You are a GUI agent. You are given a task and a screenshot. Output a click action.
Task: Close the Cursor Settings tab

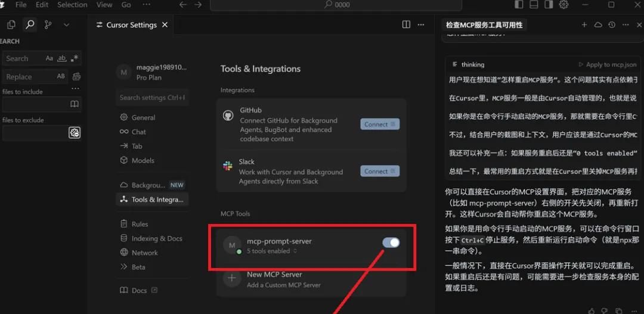pos(165,25)
